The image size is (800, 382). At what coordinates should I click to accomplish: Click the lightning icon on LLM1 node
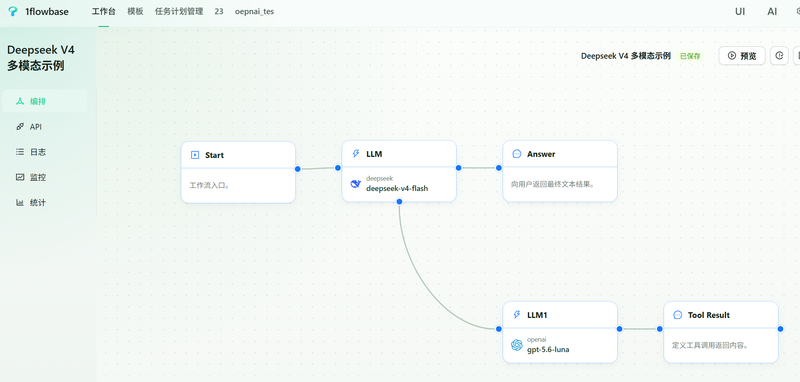(x=516, y=315)
